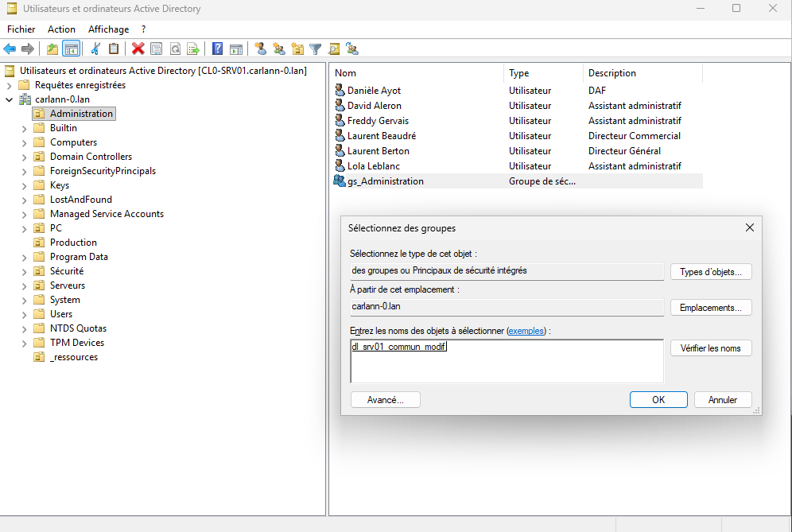Refresh the view from the toolbar
The image size is (792, 532).
(x=175, y=49)
